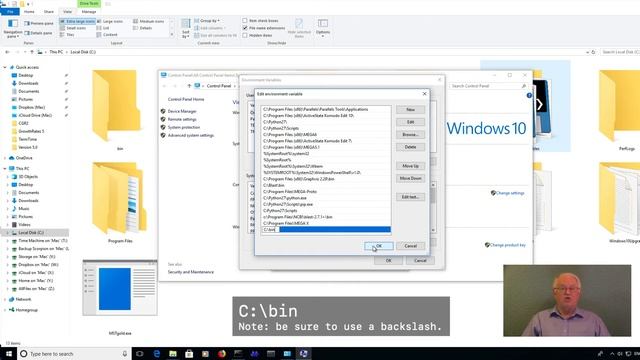This screenshot has width=640, height=360.
Task: Choose Tiles layout in ribbon
Action: click(67, 35)
